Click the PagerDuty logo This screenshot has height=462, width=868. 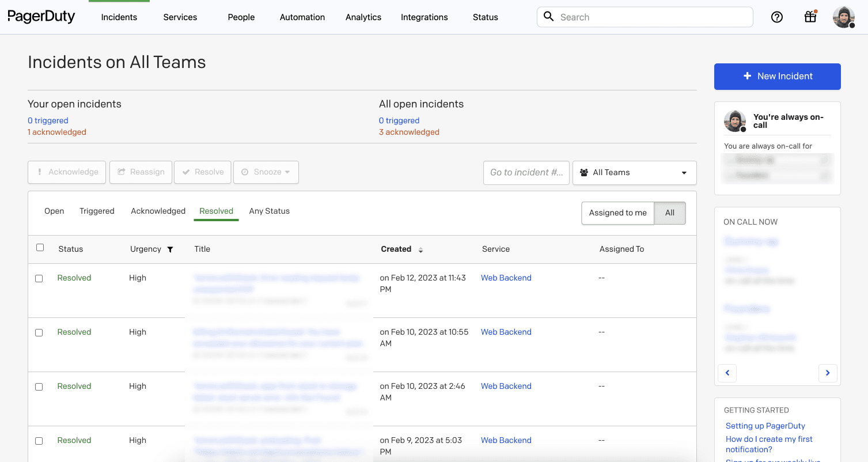click(41, 17)
